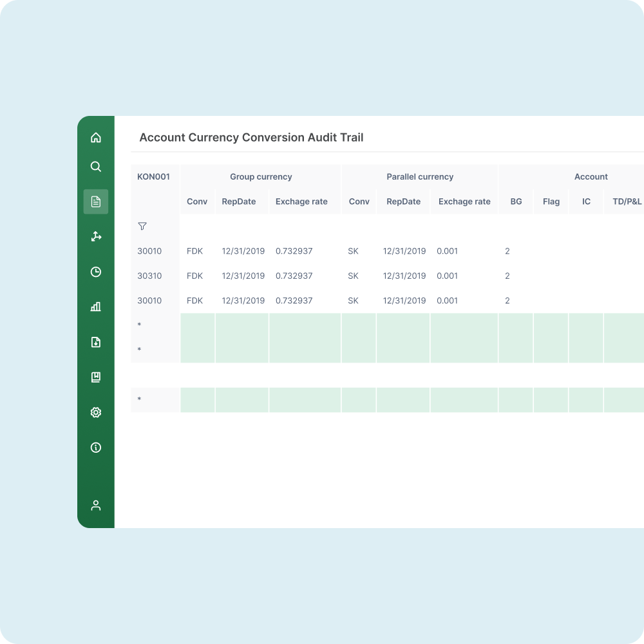Select the Document report sidebar icon

coord(96,202)
